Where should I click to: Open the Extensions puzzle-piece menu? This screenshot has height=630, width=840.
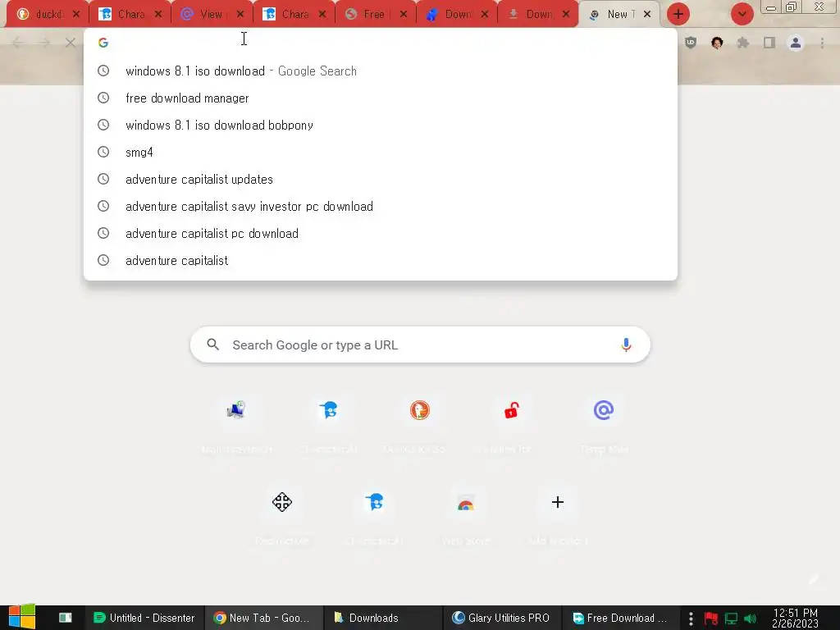(x=743, y=43)
